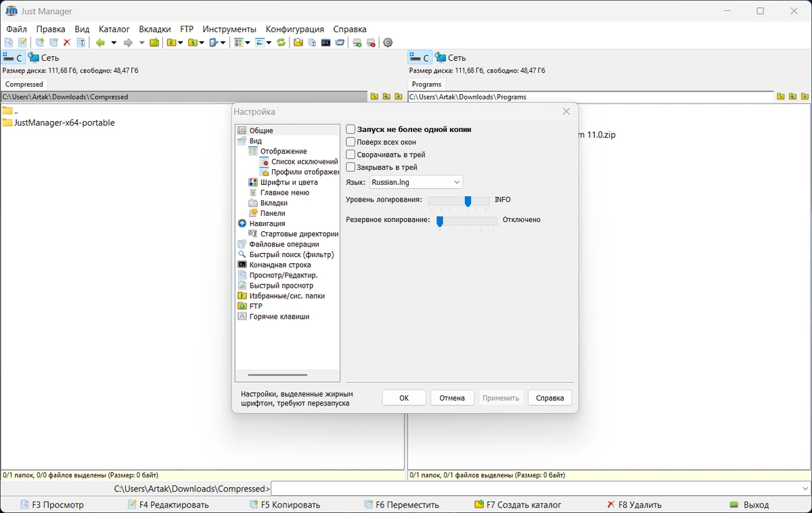Click the green refresh arrows toolbar icon
812x513 pixels.
pyautogui.click(x=281, y=43)
